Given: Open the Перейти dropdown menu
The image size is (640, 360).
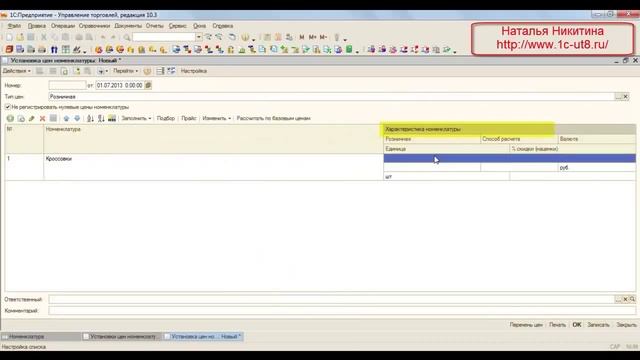Looking at the screenshot, I should pos(125,71).
